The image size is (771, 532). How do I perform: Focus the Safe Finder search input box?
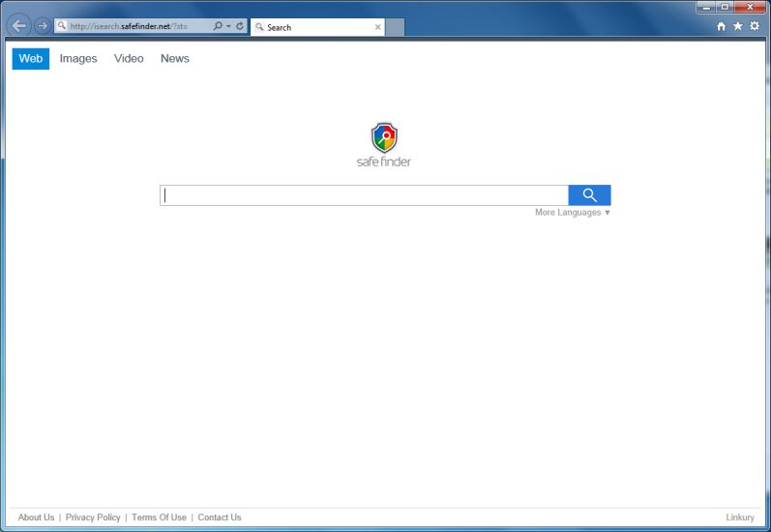(364, 195)
